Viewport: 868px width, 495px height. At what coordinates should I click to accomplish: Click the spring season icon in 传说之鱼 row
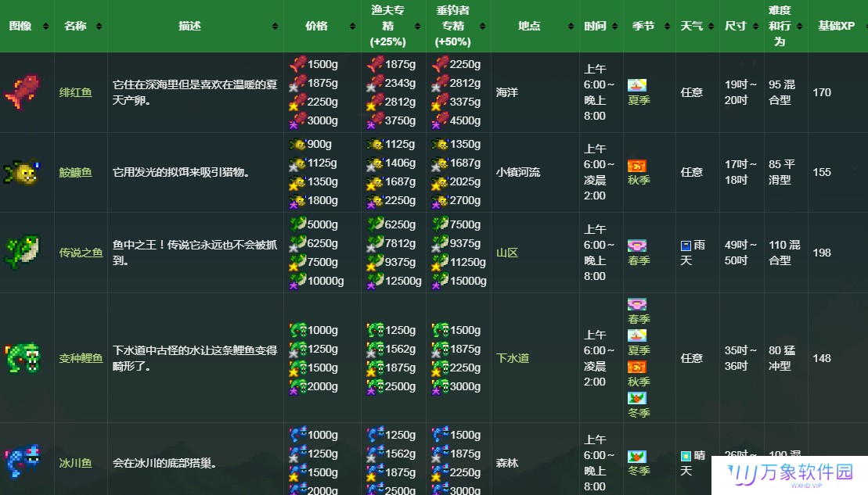tap(636, 246)
